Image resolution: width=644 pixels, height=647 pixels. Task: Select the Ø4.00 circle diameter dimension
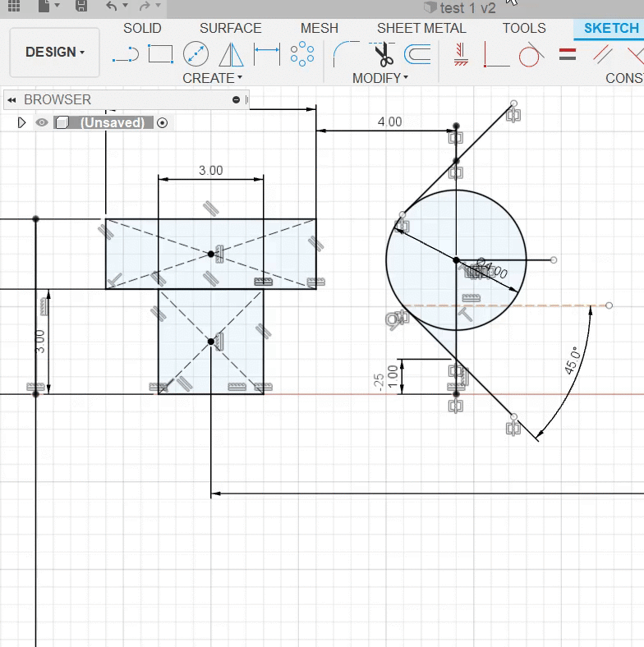point(492,268)
